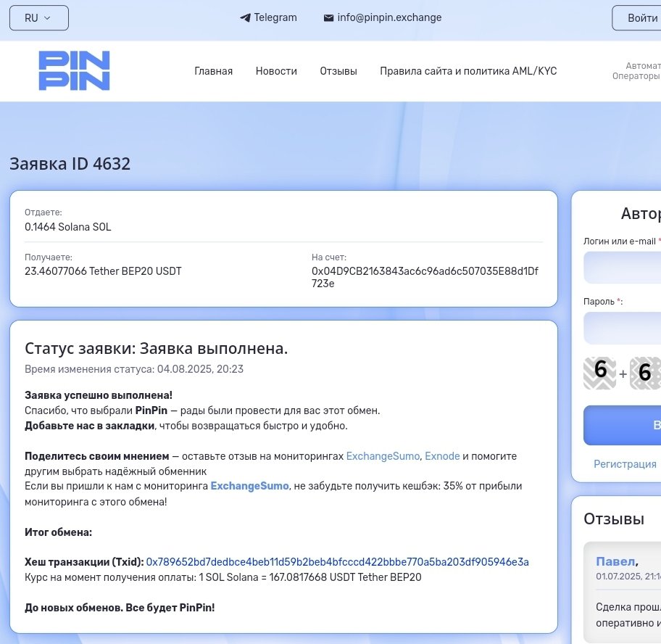Click the info@pinpin.exchange email link
The image size is (661, 644).
pos(389,18)
